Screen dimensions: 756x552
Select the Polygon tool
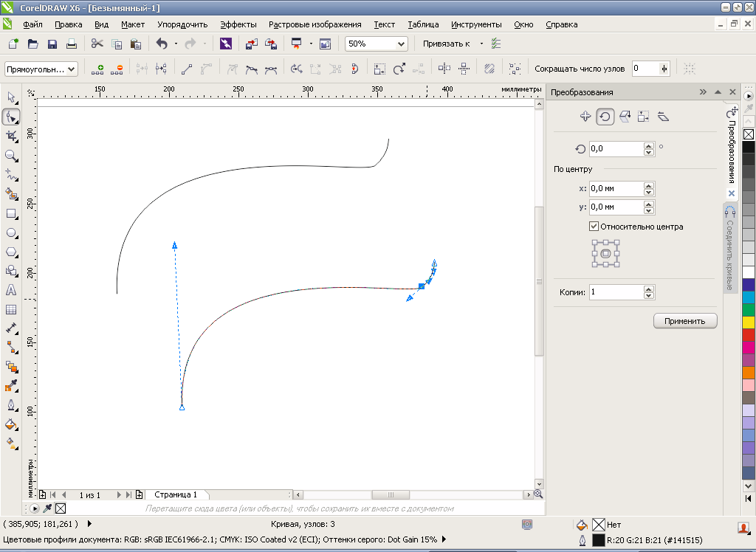coord(11,252)
